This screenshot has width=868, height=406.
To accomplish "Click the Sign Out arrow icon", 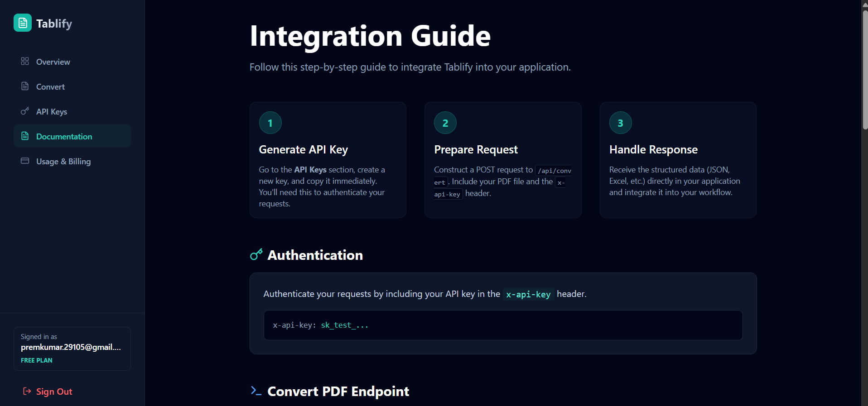I will click(27, 391).
